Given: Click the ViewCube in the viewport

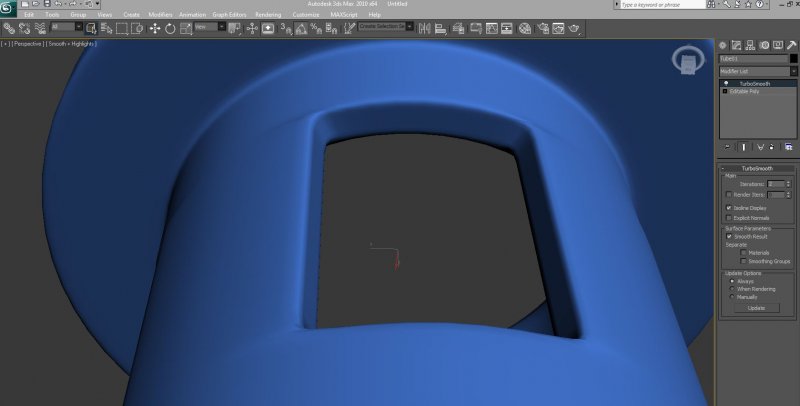Looking at the screenshot, I should click(x=688, y=60).
